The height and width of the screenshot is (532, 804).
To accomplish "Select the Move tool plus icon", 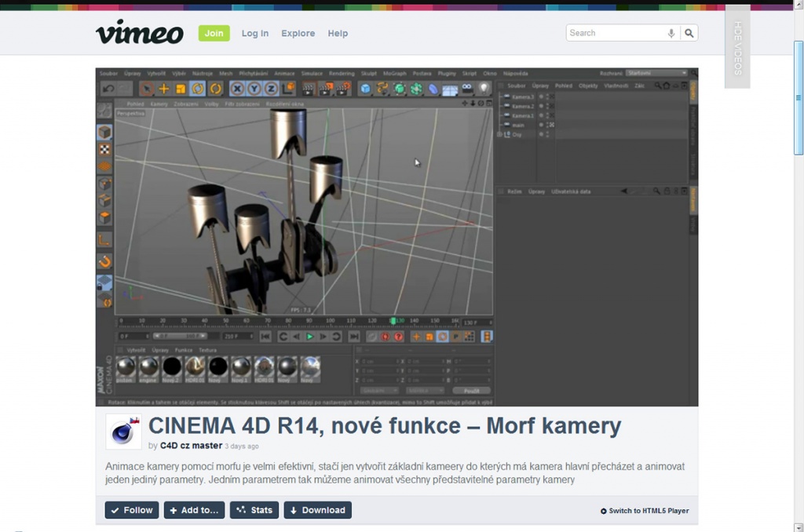I will 163,89.
